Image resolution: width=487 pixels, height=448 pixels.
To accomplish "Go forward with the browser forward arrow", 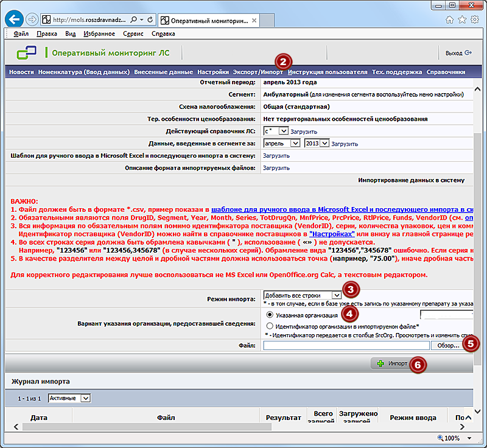I will pyautogui.click(x=32, y=19).
